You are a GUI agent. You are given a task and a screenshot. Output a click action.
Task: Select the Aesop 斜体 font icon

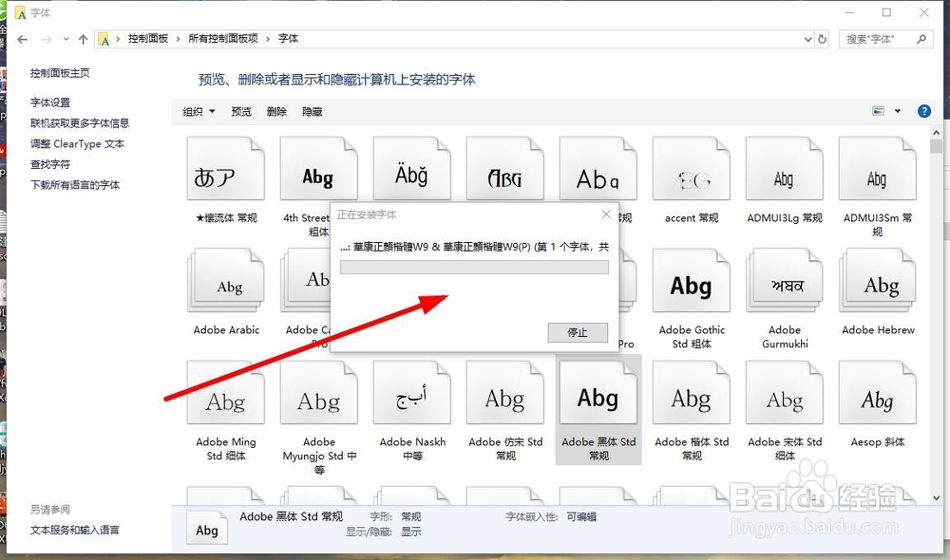[877, 392]
